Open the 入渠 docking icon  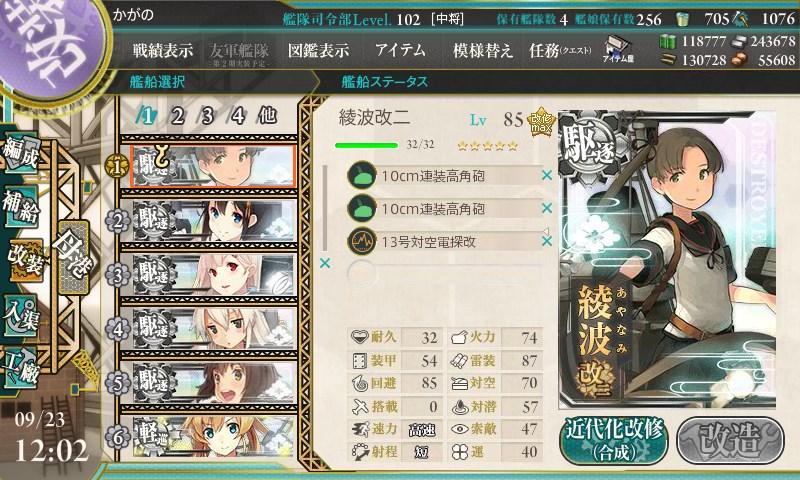[x=20, y=315]
